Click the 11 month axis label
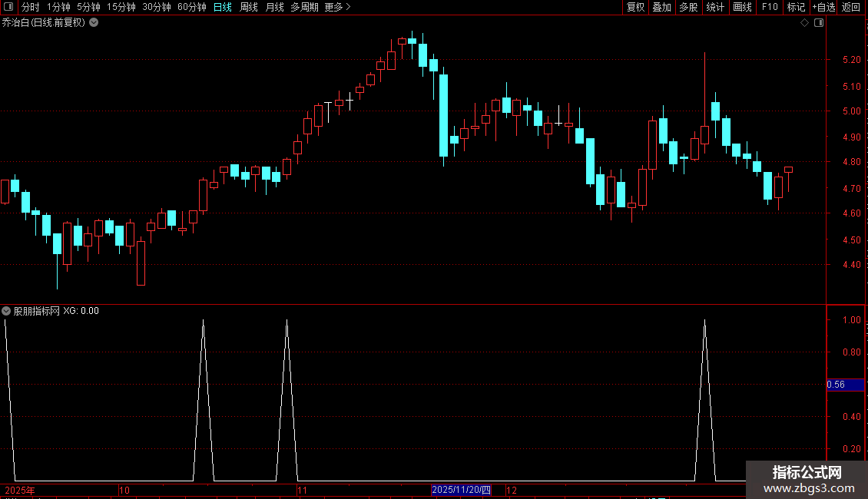Image resolution: width=868 pixels, height=499 pixels. tap(302, 490)
